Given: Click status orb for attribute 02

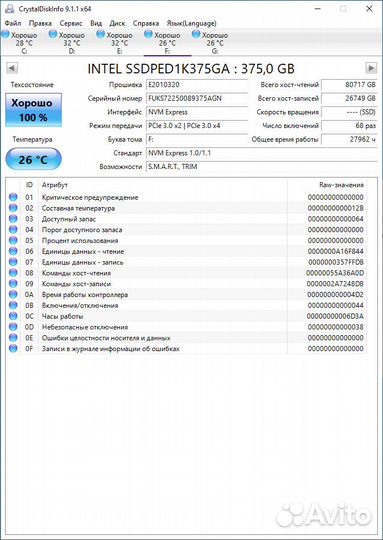Looking at the screenshot, I should (x=13, y=208).
